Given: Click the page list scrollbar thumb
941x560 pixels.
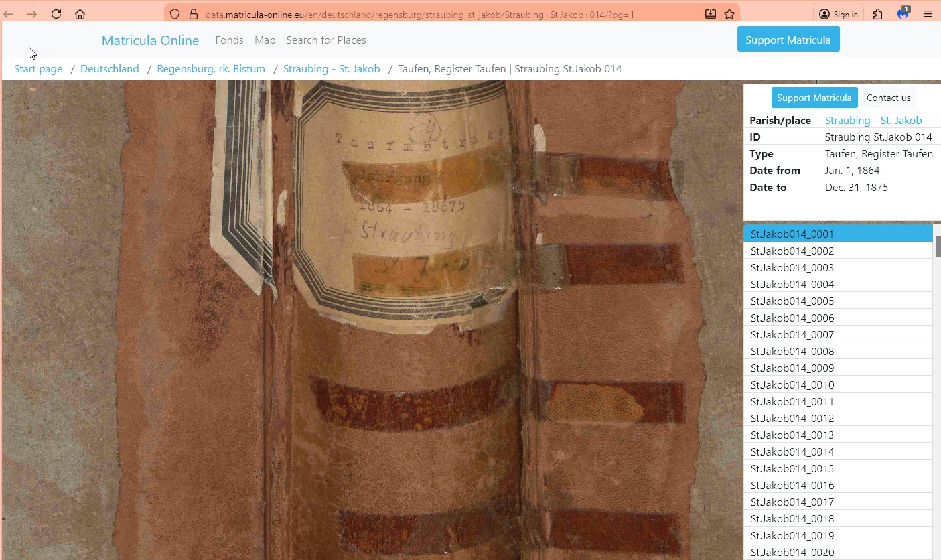Looking at the screenshot, I should click(938, 246).
